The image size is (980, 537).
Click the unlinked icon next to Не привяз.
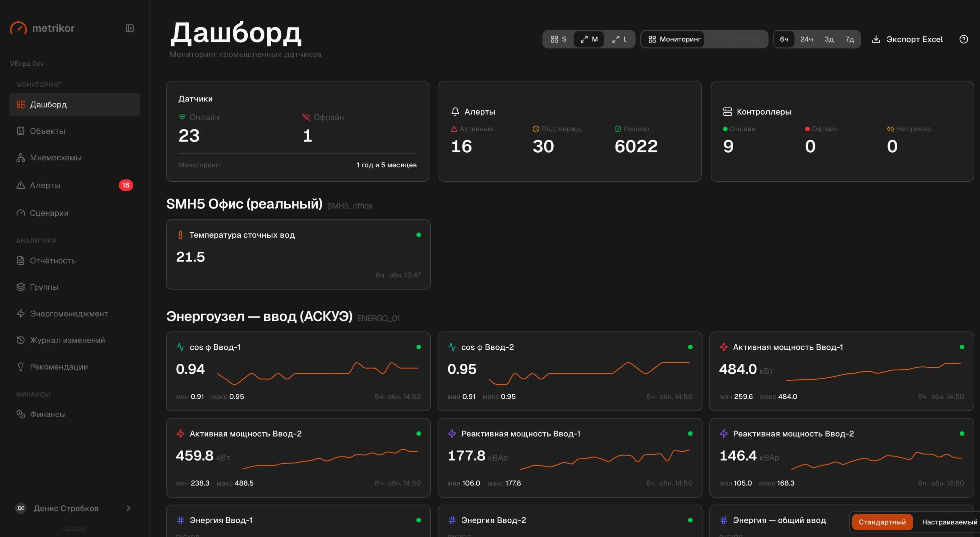pyautogui.click(x=890, y=129)
